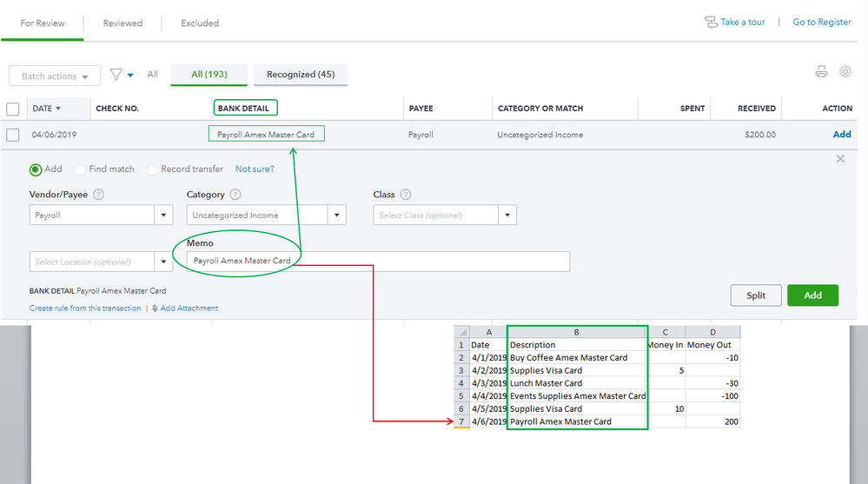The image size is (868, 484).
Task: Toggle the select-all header checkbox
Action: tap(13, 109)
